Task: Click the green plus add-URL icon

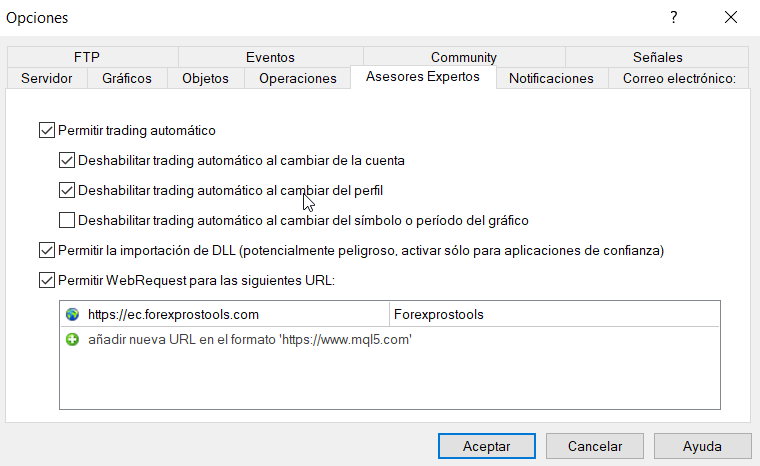Action: (x=72, y=340)
